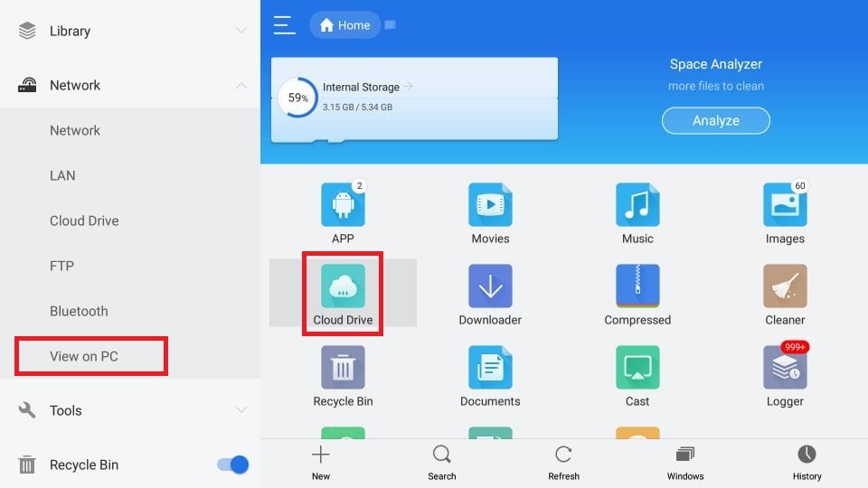Open the APP category icon
The image size is (868, 488).
click(x=343, y=205)
